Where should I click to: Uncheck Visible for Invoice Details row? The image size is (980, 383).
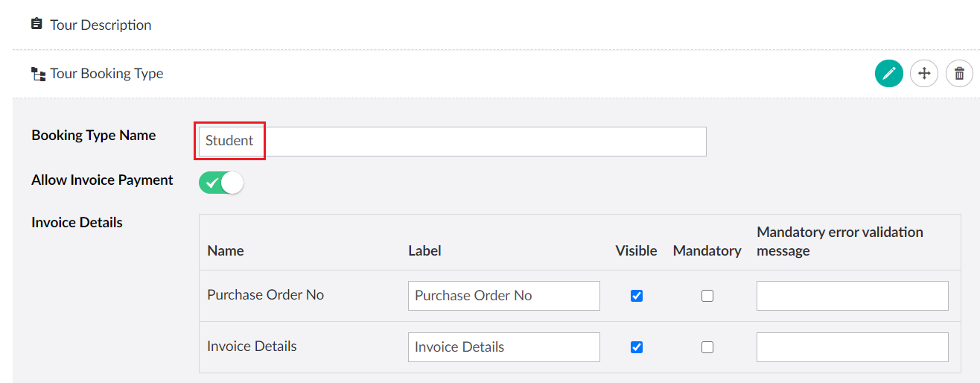[x=637, y=347]
